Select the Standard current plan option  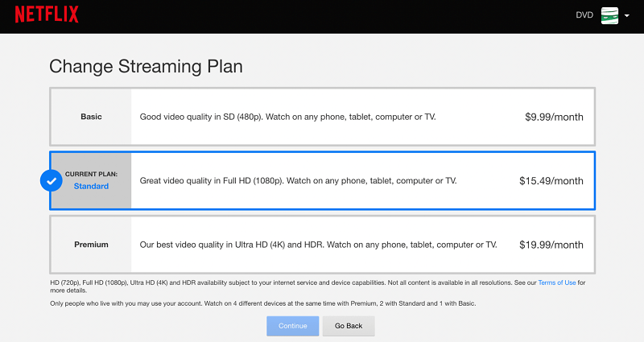pos(323,180)
